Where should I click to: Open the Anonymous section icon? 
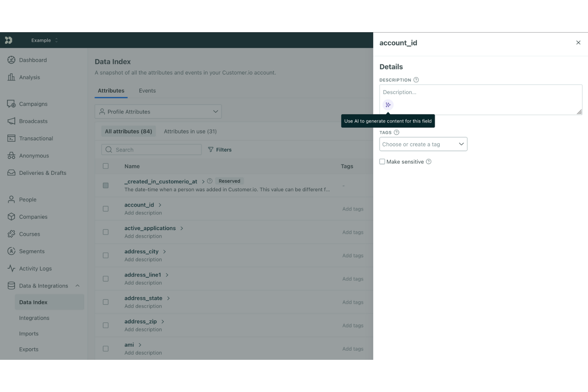pos(11,155)
